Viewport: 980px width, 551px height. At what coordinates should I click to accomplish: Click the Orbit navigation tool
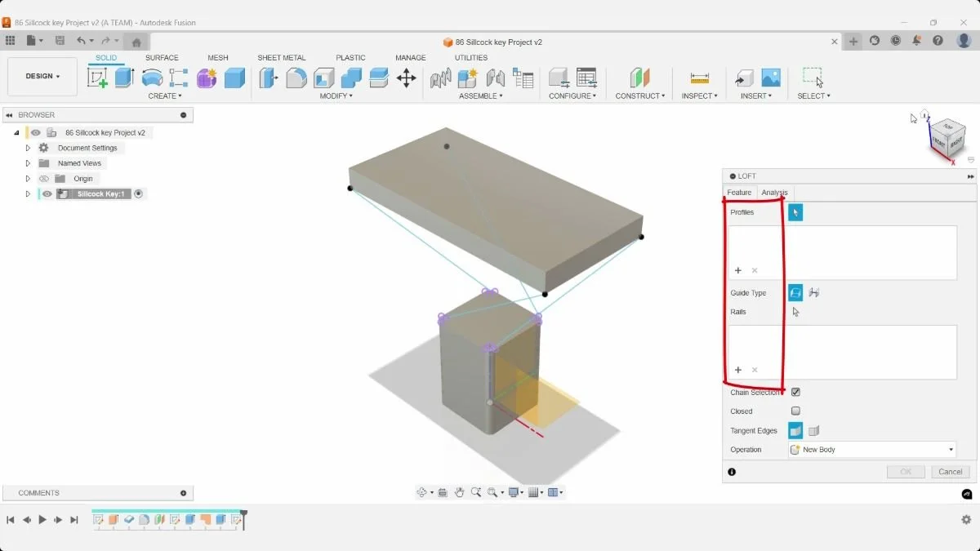423,492
